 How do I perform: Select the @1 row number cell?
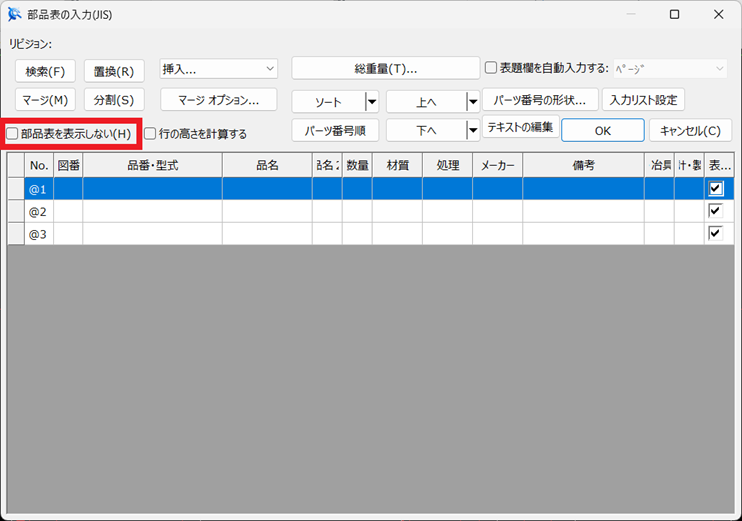(x=39, y=189)
